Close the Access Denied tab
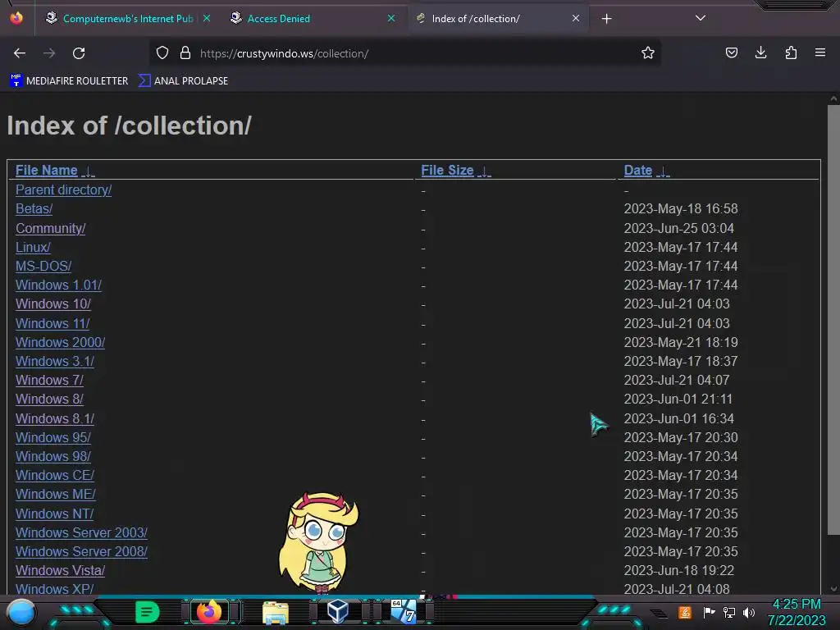The image size is (840, 630). tap(391, 18)
